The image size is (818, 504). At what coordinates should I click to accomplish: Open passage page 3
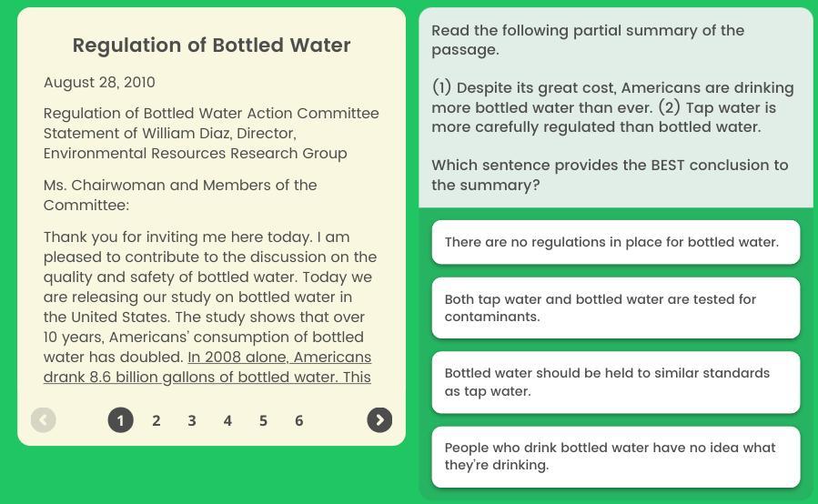(x=192, y=420)
